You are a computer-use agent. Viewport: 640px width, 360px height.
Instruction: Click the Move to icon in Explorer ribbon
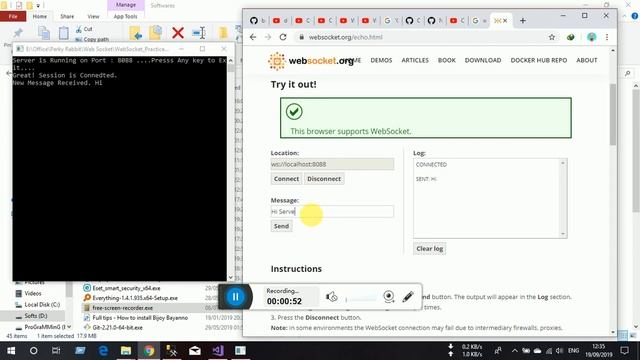coord(136,33)
